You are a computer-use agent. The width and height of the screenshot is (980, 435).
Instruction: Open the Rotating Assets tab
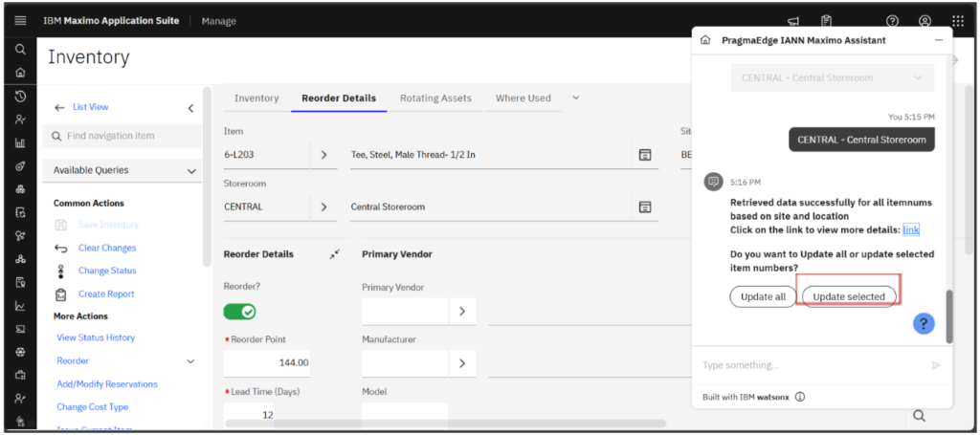point(435,98)
